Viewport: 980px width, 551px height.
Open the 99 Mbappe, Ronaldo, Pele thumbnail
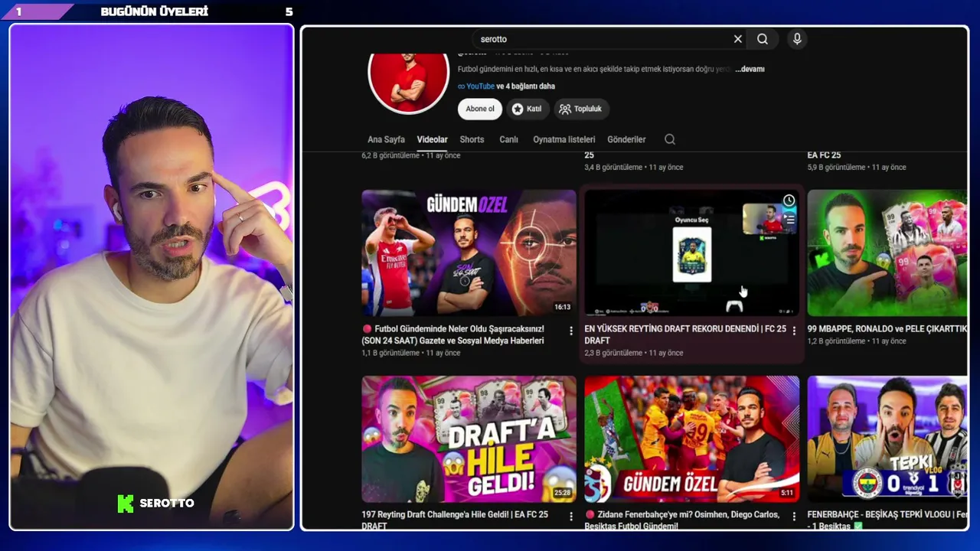[x=887, y=253]
